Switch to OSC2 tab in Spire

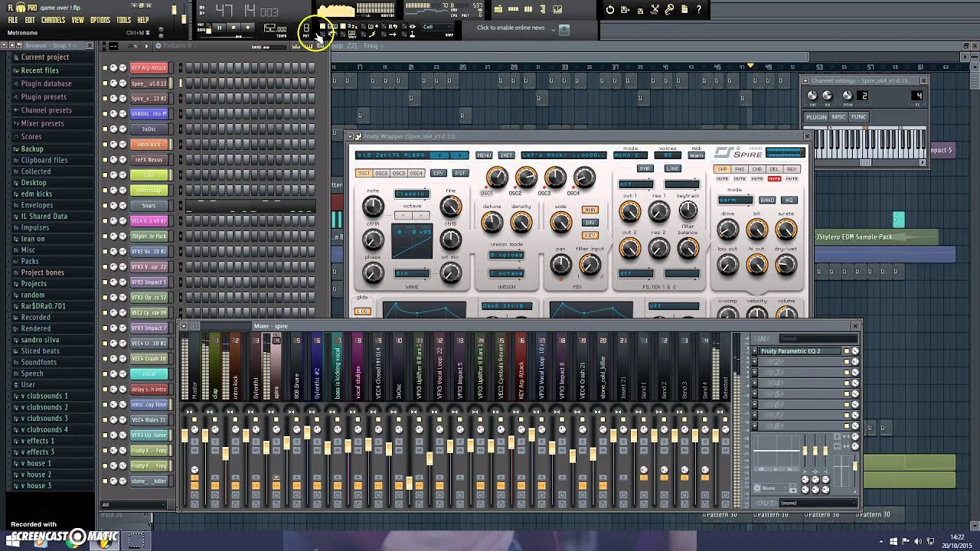[382, 173]
